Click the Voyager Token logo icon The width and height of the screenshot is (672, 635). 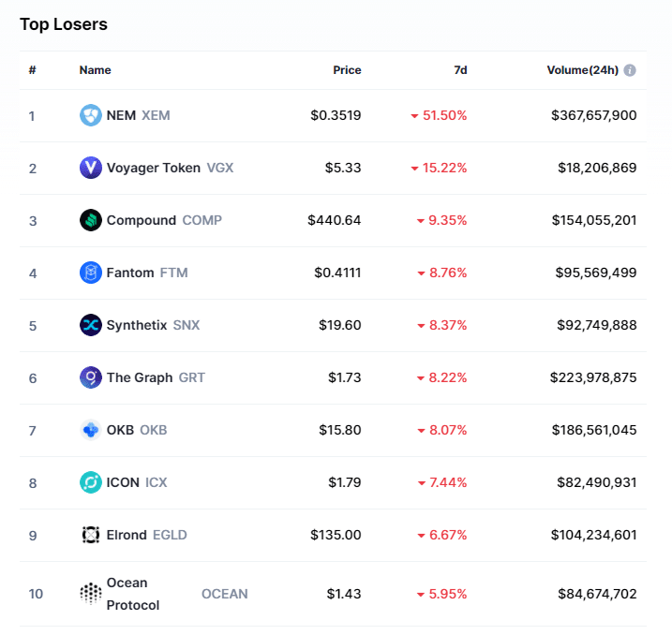(90, 168)
